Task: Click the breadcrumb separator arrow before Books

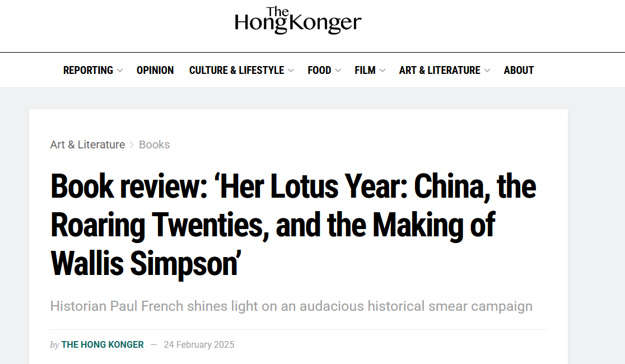Action: point(132,145)
